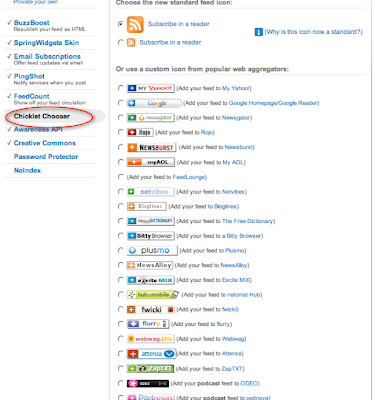
Task: Click the Newsburst chicklet badge
Action: (152, 147)
